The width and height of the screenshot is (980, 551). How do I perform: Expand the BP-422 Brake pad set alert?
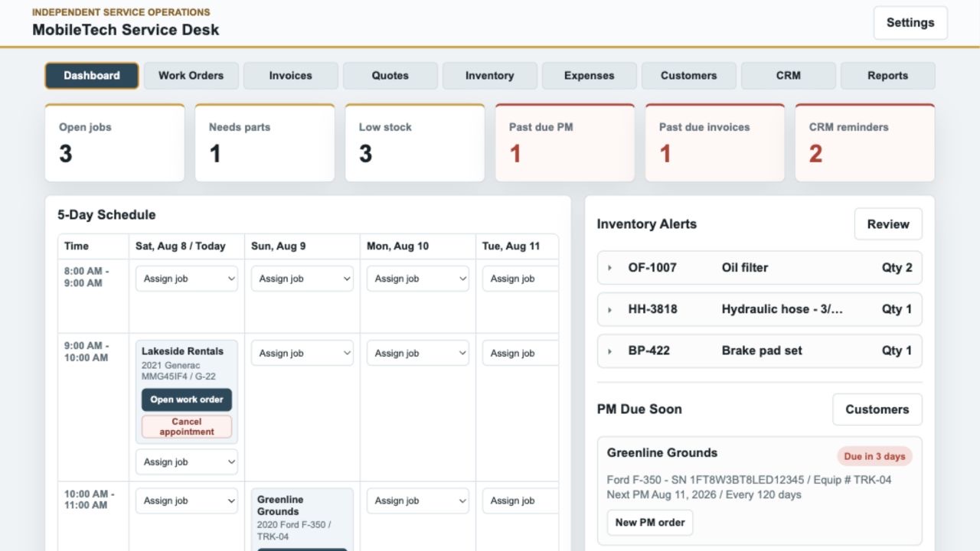click(759, 350)
